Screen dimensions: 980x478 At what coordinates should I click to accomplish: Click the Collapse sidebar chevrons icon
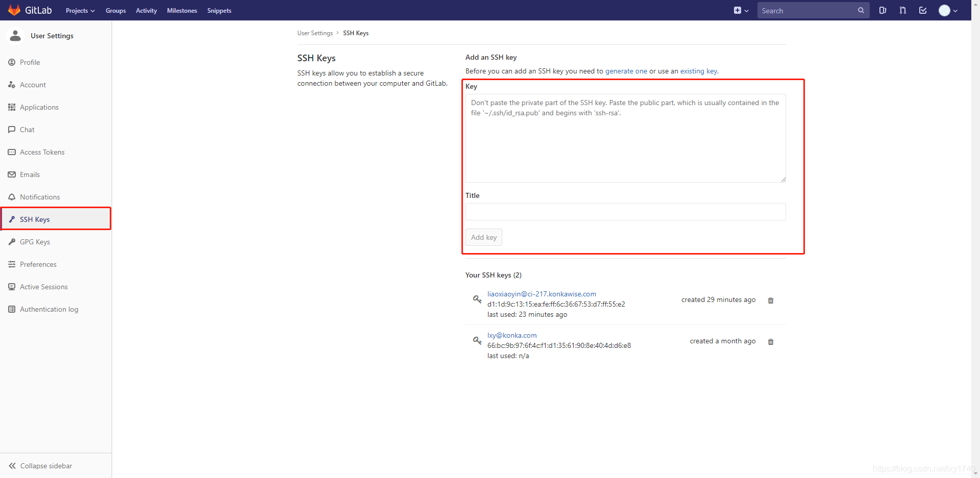12,466
